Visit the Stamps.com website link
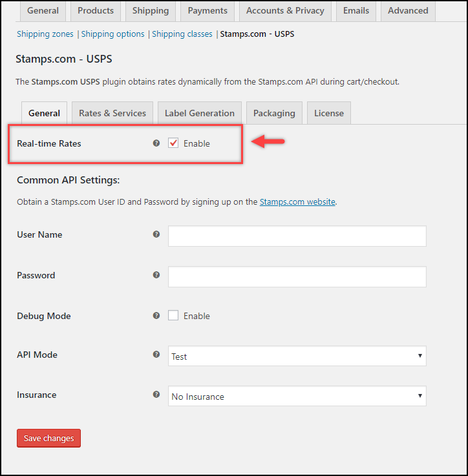The height and width of the screenshot is (476, 468). 297,202
